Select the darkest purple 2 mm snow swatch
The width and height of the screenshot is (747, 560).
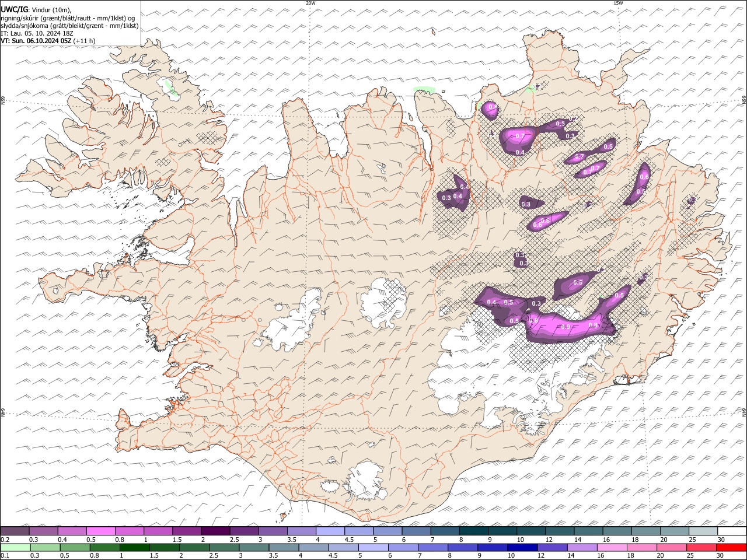pos(215,531)
